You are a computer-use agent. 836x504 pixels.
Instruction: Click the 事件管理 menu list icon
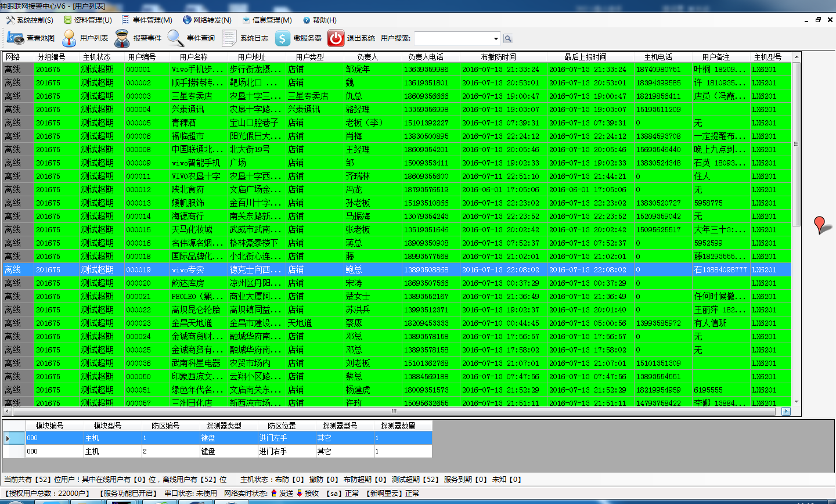coord(125,20)
